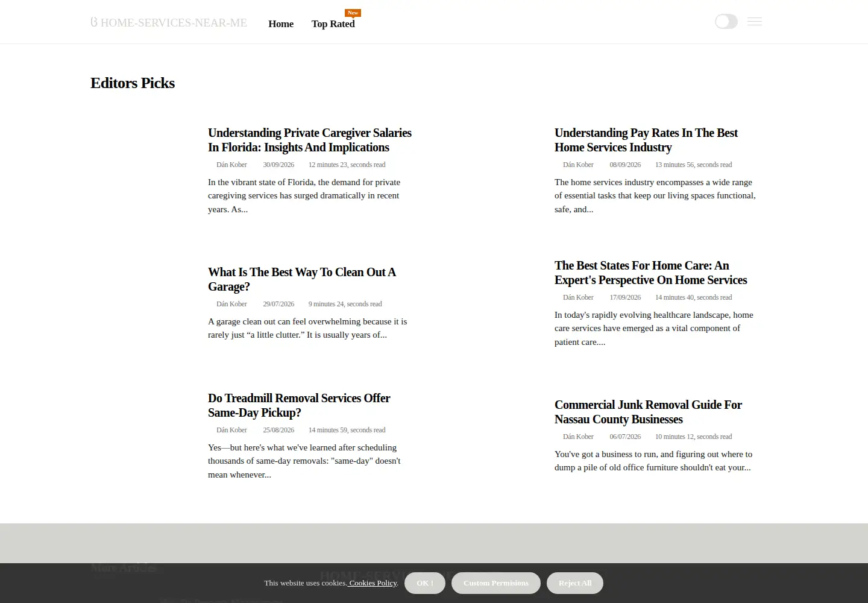Click the 14 minutes 40, seconds read label
This screenshot has height=603, width=868.
(x=693, y=297)
